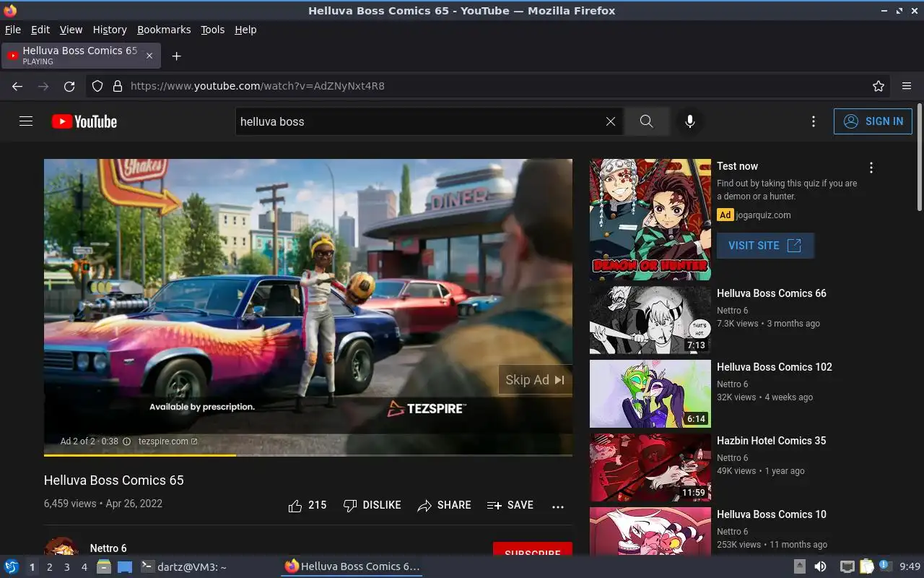Open Nettro 6 channel name link
Image resolution: width=924 pixels, height=578 pixels.
click(108, 548)
